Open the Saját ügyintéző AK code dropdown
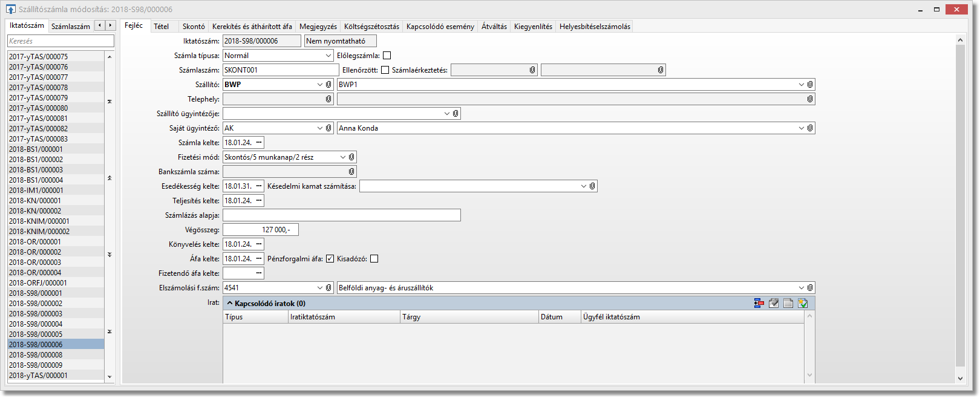This screenshot has height=398, width=980. 320,128
